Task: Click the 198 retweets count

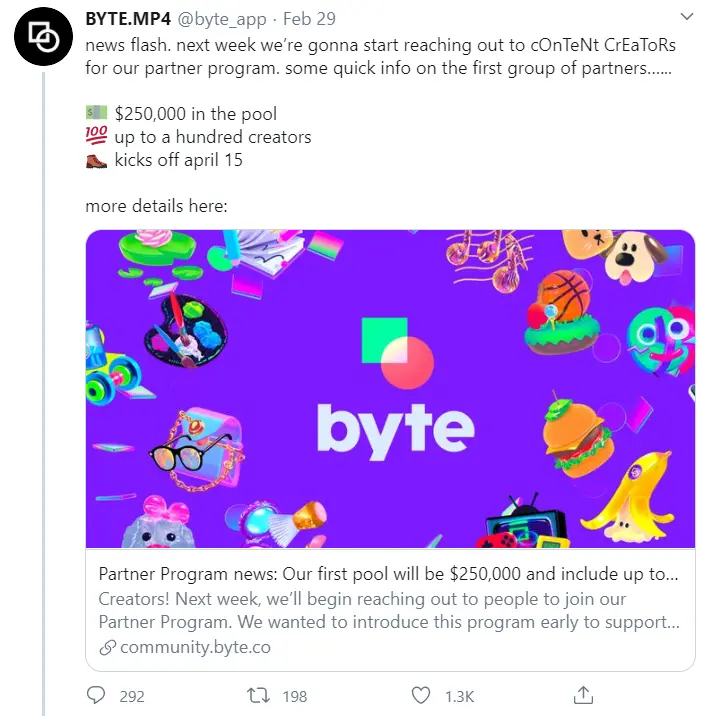Action: point(294,696)
